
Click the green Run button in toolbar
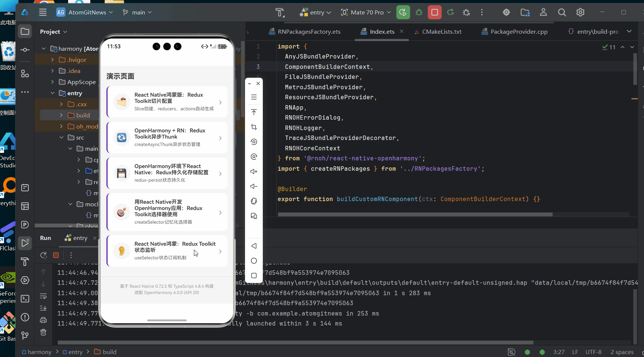(x=403, y=12)
